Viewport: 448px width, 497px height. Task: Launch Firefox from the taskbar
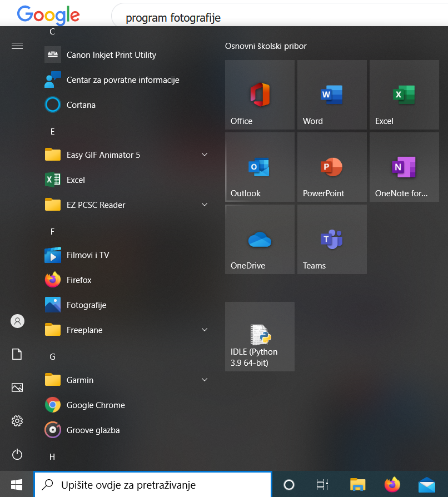(392, 485)
